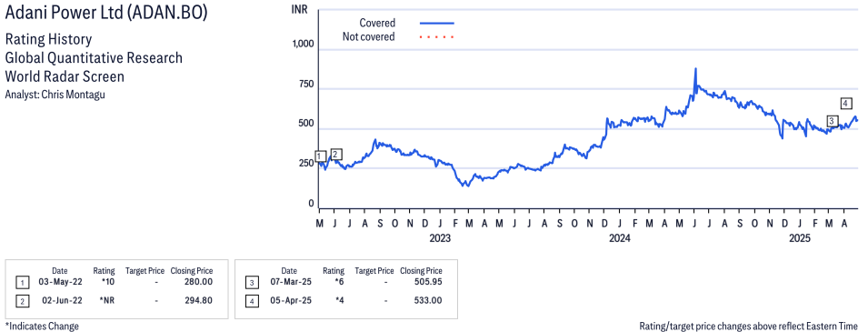The height and width of the screenshot is (332, 868).
Task: Click closing price 294.80
Action: click(199, 300)
